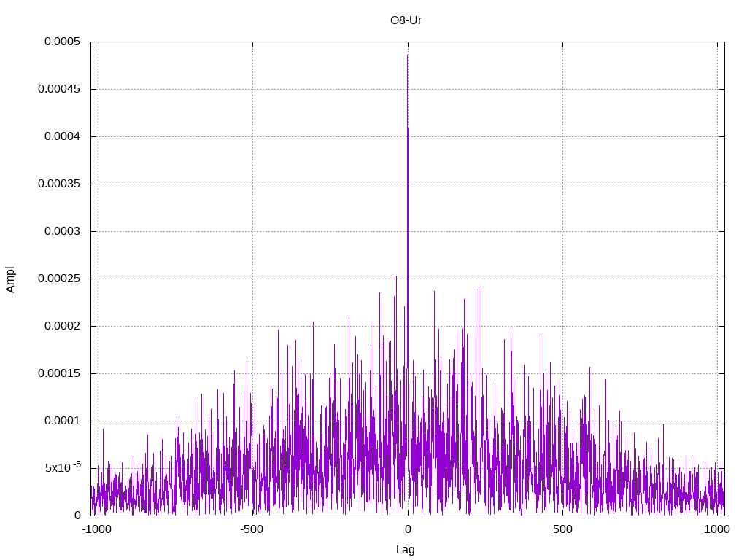Click y-axis tick label 0.00035
Viewport: 747px width, 560px height.
(60, 184)
